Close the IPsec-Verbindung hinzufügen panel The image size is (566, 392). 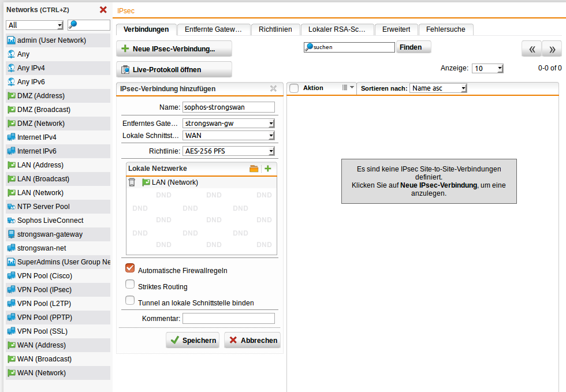273,88
